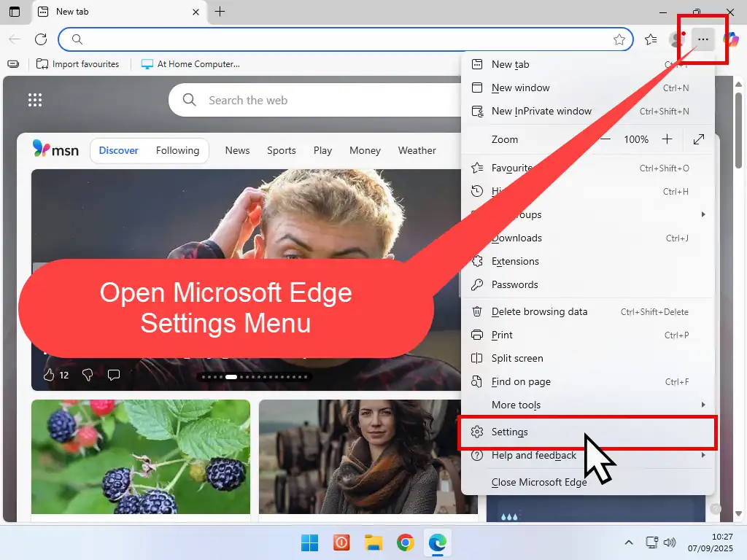Select Settings from the menu
747x560 pixels.
tap(510, 432)
